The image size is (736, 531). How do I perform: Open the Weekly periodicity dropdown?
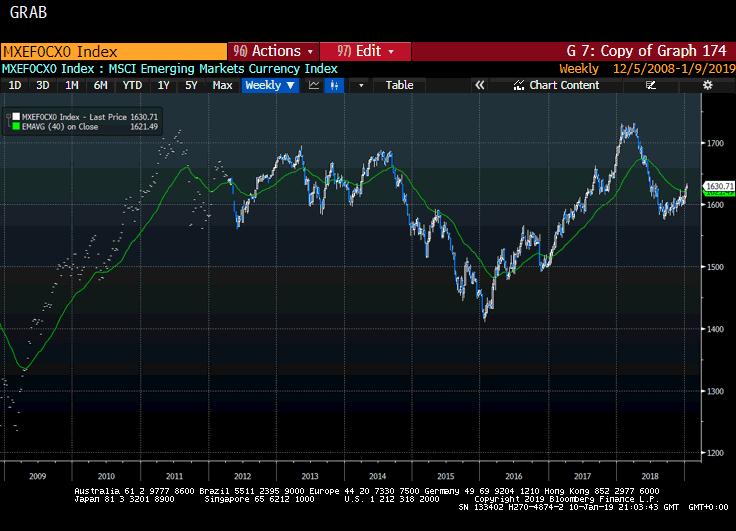click(270, 85)
